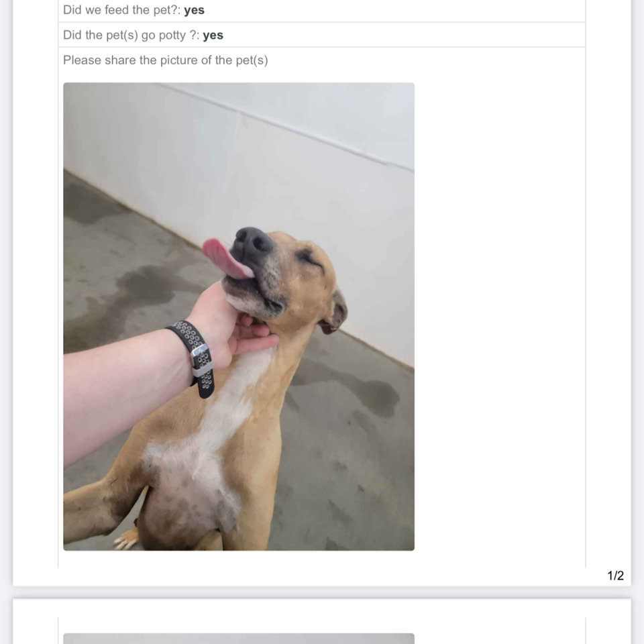Click the 'Please share the picture of the pet(s)' label

coord(166,60)
